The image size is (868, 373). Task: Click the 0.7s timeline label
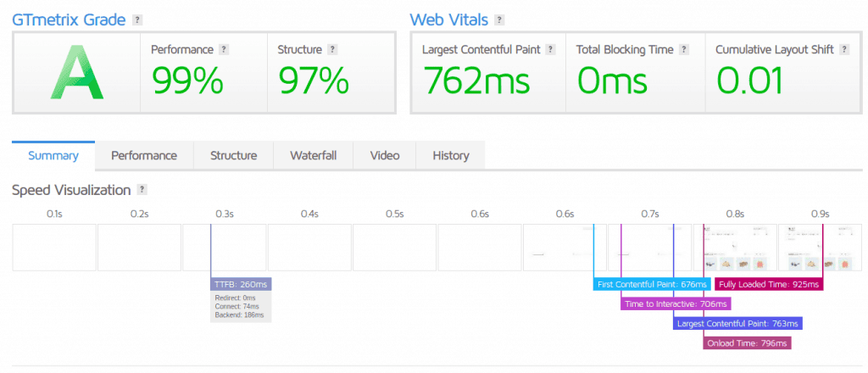[x=650, y=214]
